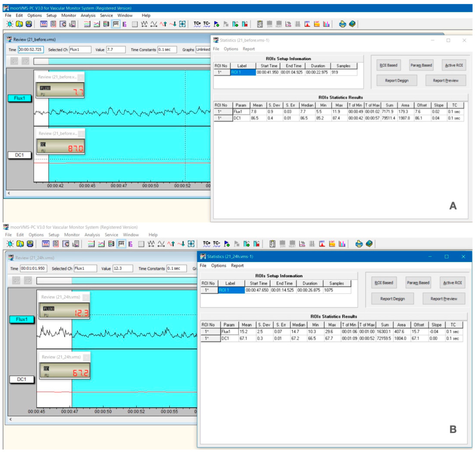Toggle the Flux1 channel button in 21_before review
This screenshot has width=476, height=452.
click(20, 98)
